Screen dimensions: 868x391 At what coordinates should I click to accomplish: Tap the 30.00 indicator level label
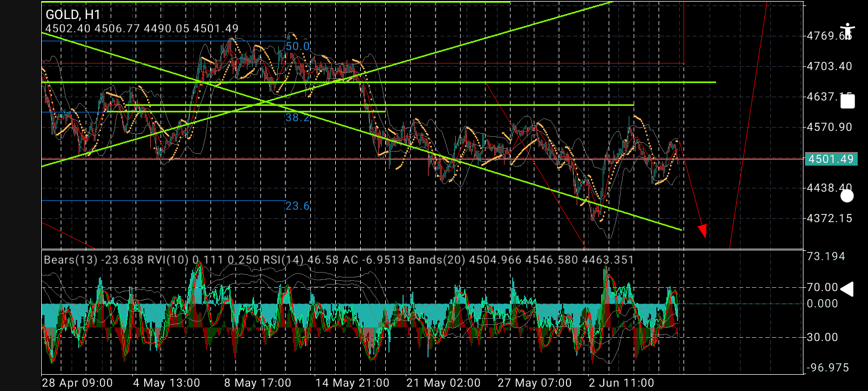tap(822, 337)
